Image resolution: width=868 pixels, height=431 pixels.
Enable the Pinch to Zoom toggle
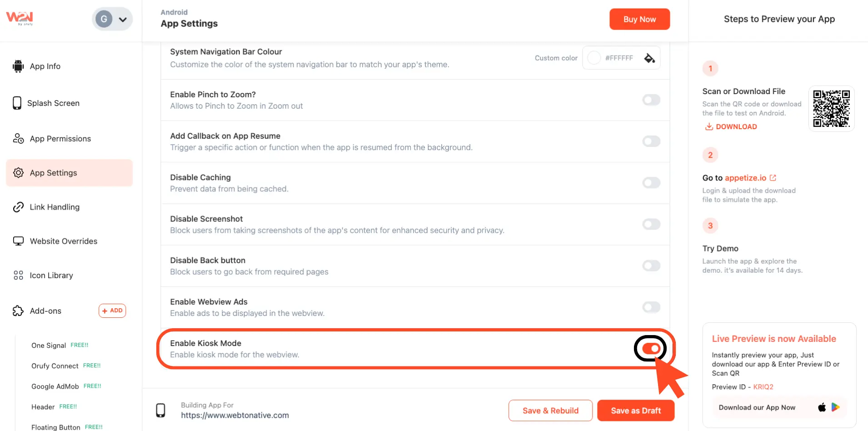pos(651,100)
